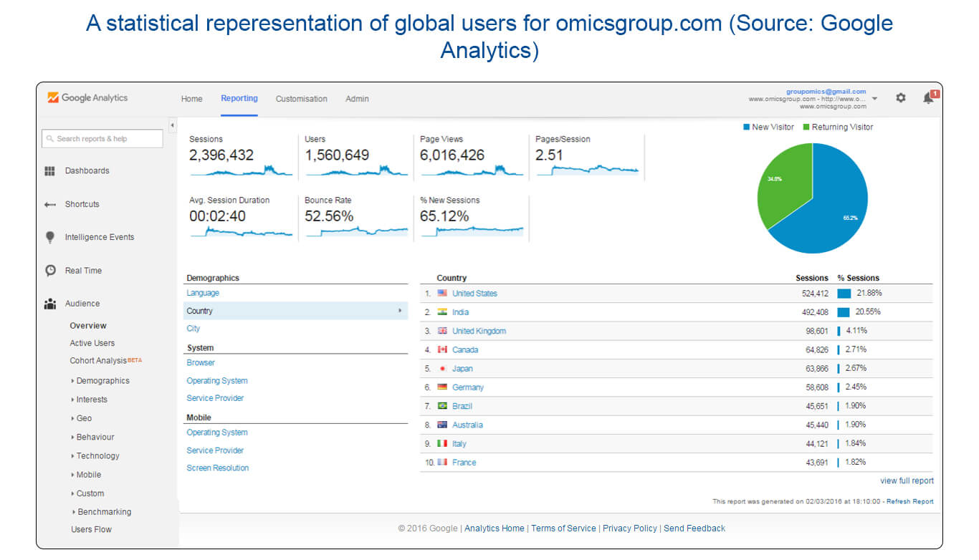Screen dimensions: 979x560
Task: Click the Dashboards grid icon
Action: tap(50, 171)
